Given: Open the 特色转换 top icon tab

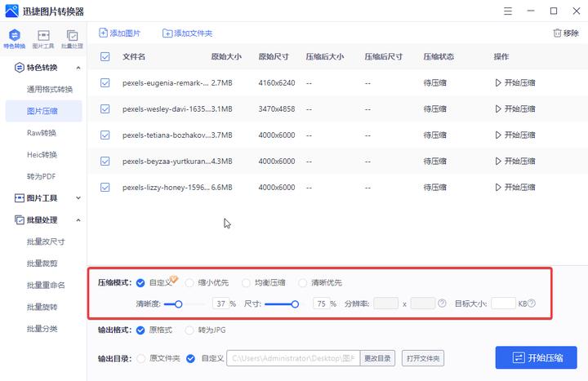Looking at the screenshot, I should click(x=14, y=39).
